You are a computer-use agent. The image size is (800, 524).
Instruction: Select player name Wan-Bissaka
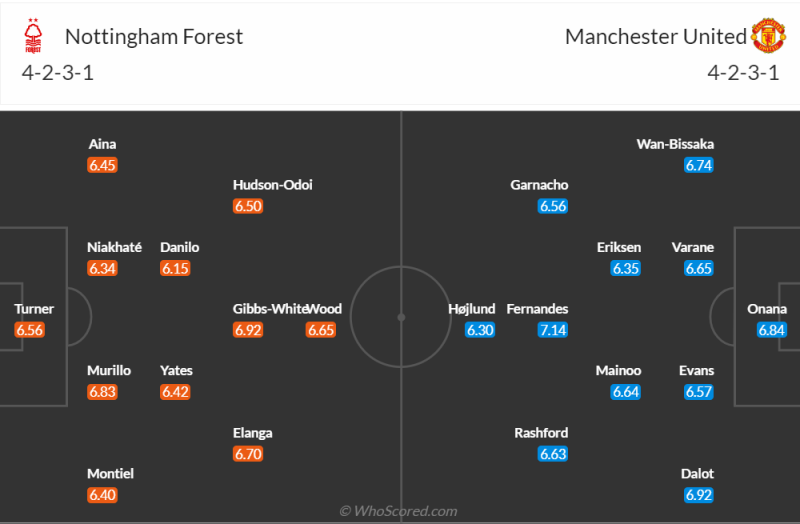pos(675,144)
